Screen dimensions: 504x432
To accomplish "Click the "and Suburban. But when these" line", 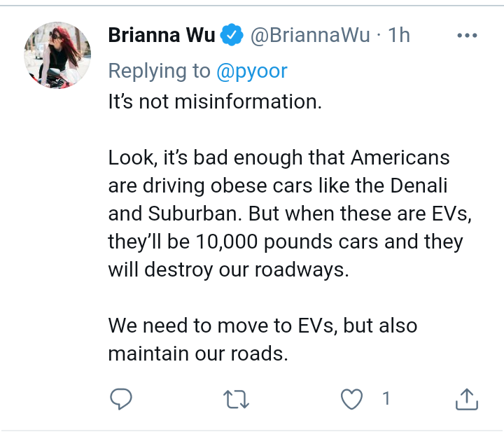I will [290, 214].
